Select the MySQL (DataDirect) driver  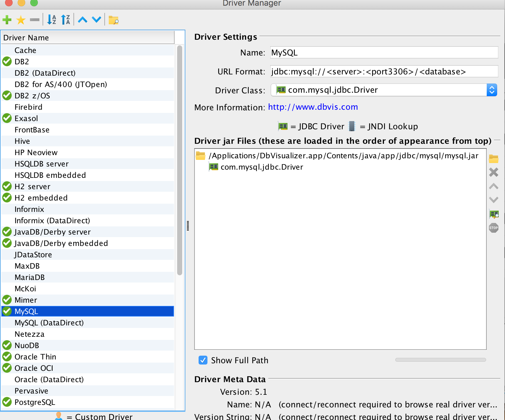[x=88, y=323]
